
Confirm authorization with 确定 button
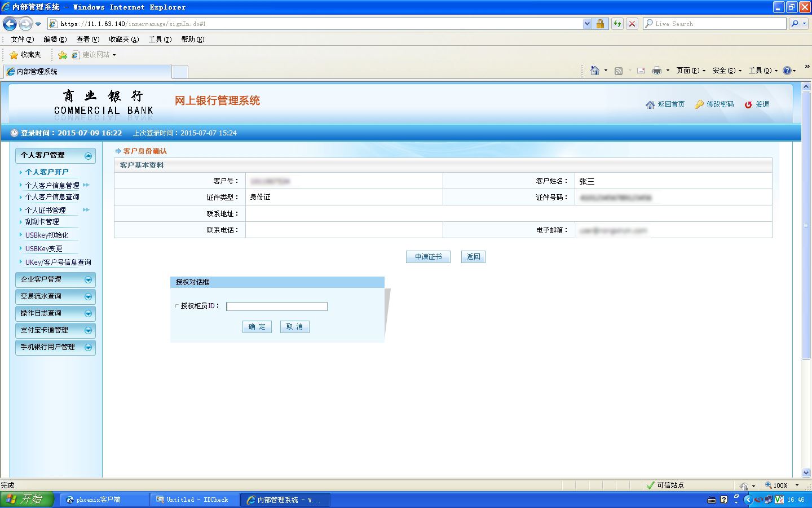click(257, 327)
